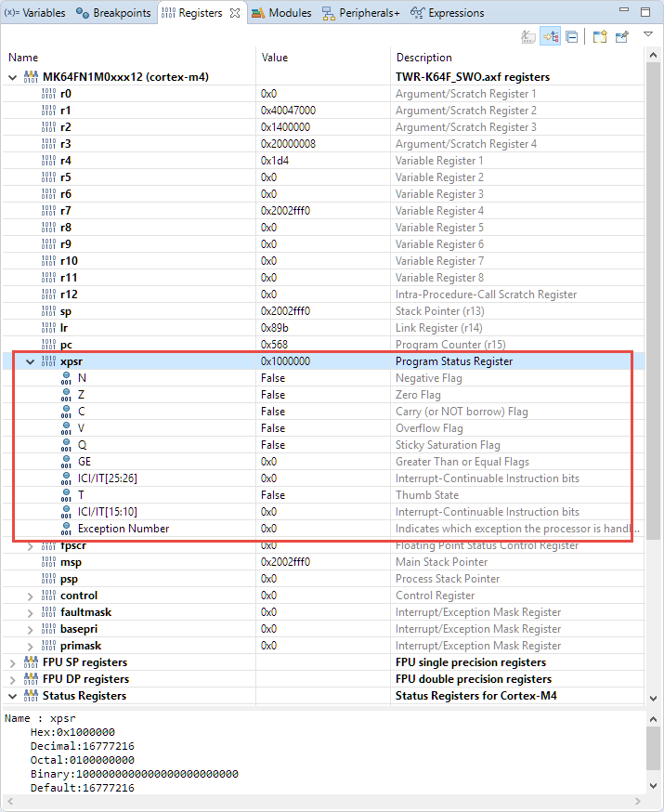Collapse the MK64FN1M0xxx12 register group
Image resolution: width=664 pixels, height=812 pixels.
click(x=12, y=77)
